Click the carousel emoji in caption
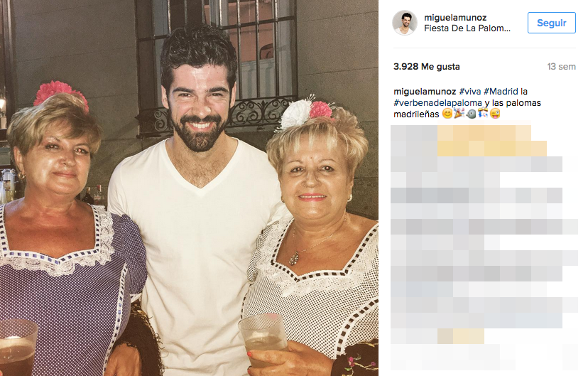 [x=483, y=113]
